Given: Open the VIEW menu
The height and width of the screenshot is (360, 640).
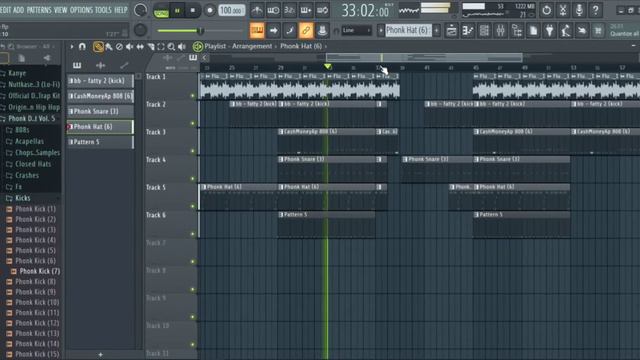Looking at the screenshot, I should pos(60,10).
